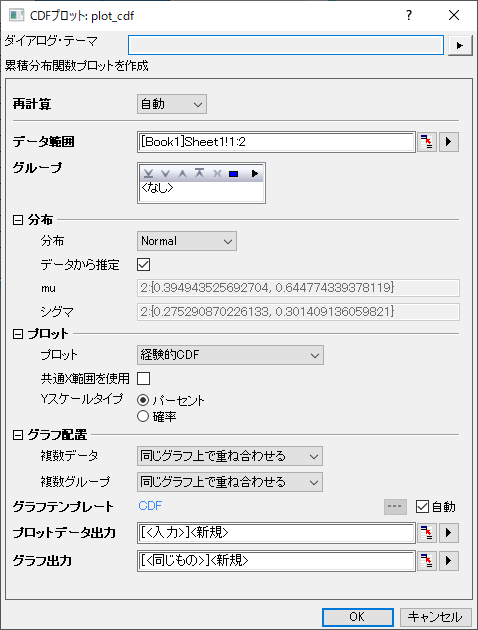Image resolution: width=478 pixels, height=630 pixels.
Task: Open flyout arrow next to データ範囲 field
Action: 449,142
